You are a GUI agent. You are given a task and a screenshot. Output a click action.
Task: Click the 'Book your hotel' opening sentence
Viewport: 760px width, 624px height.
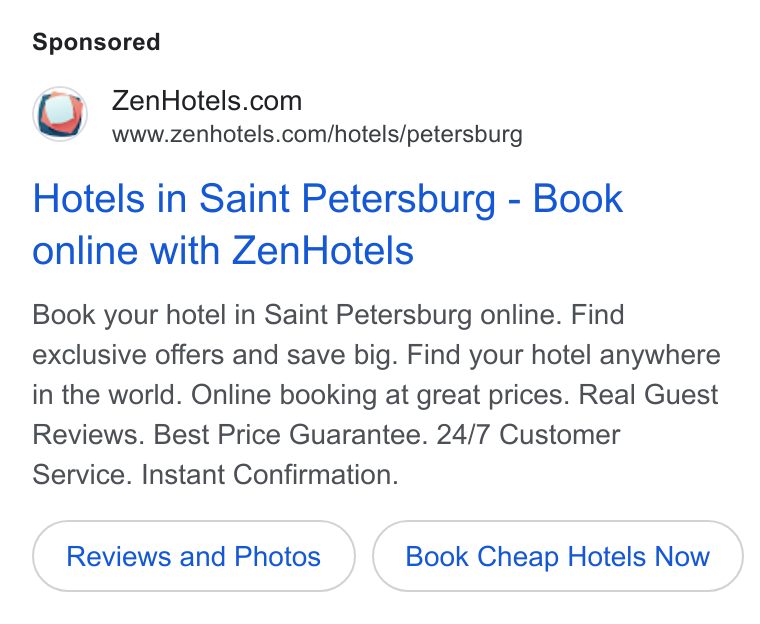[297, 315]
